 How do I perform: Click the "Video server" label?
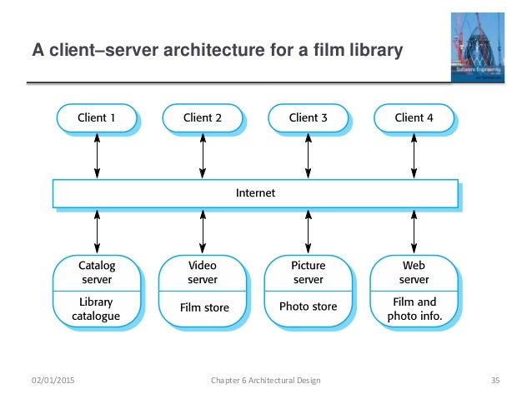pos(203,272)
